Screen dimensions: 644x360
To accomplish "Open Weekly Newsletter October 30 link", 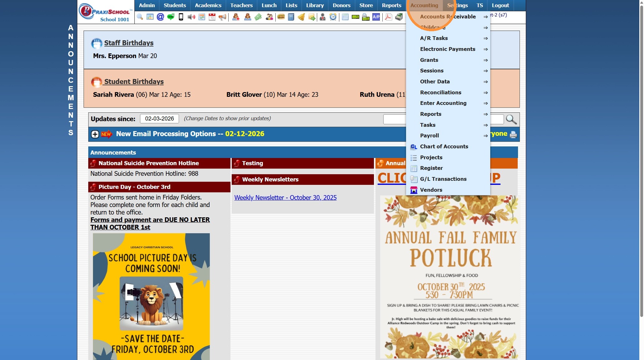I will 285,198.
